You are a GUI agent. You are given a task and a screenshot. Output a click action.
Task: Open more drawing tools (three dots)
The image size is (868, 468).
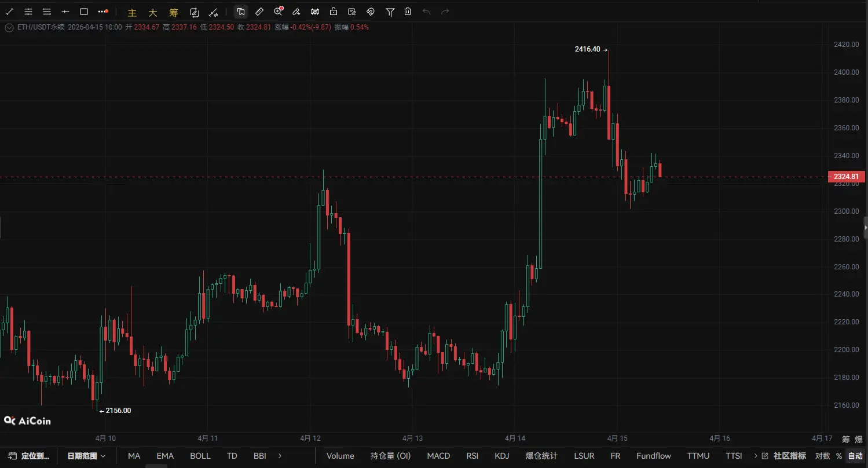pos(103,12)
